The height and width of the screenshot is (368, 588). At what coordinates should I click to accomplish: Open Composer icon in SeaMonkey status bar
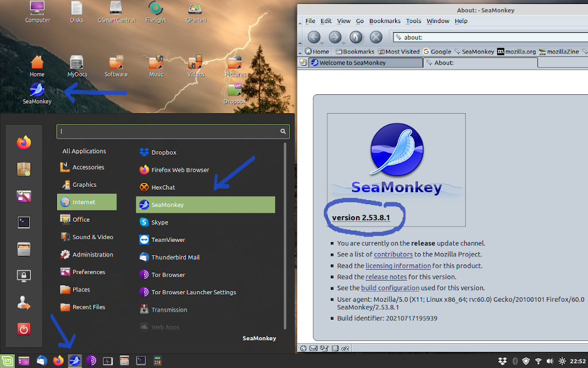point(324,348)
